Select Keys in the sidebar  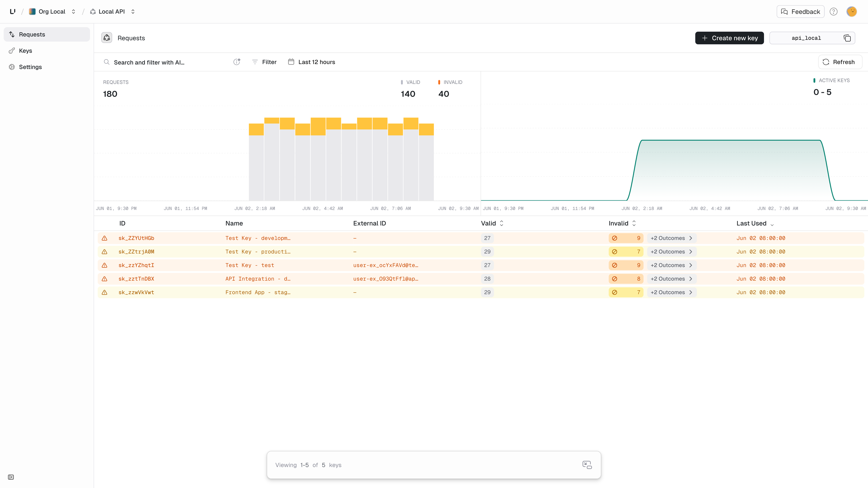tap(47, 51)
